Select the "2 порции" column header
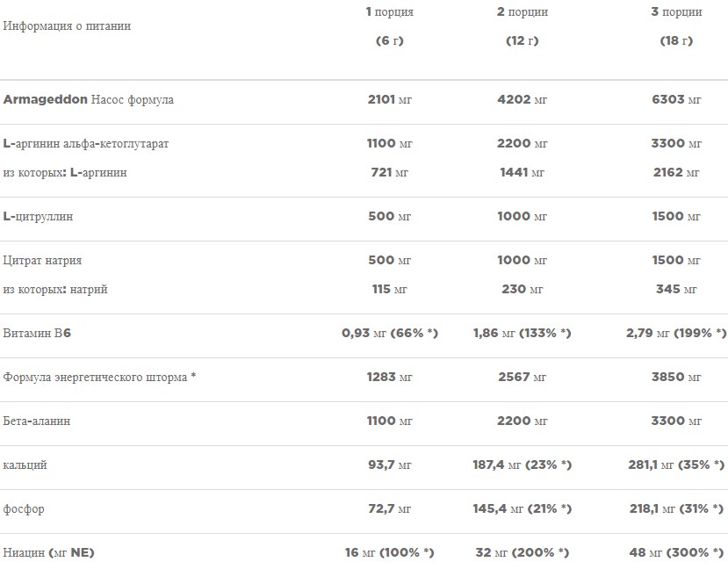The width and height of the screenshot is (728, 569). [x=522, y=12]
